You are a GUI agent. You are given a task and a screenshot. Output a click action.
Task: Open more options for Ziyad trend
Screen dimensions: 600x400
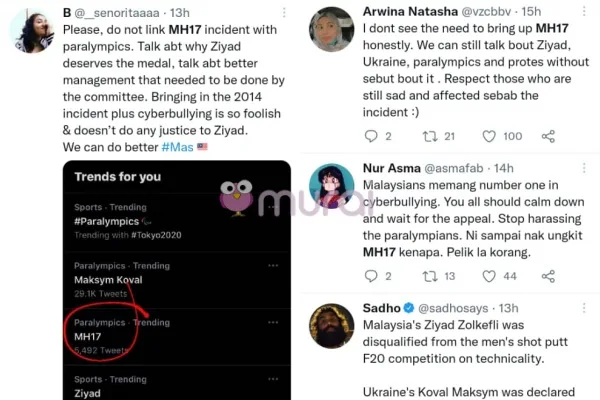[273, 379]
